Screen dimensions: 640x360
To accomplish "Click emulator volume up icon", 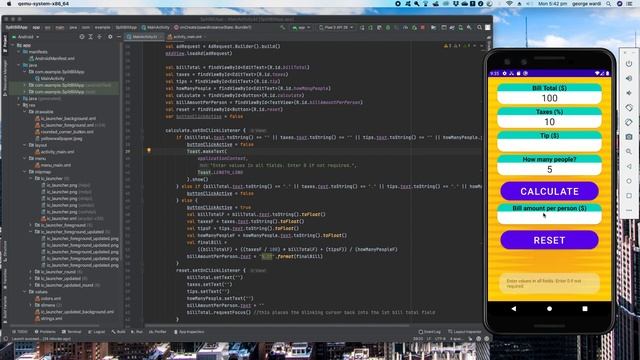I will tap(629, 78).
